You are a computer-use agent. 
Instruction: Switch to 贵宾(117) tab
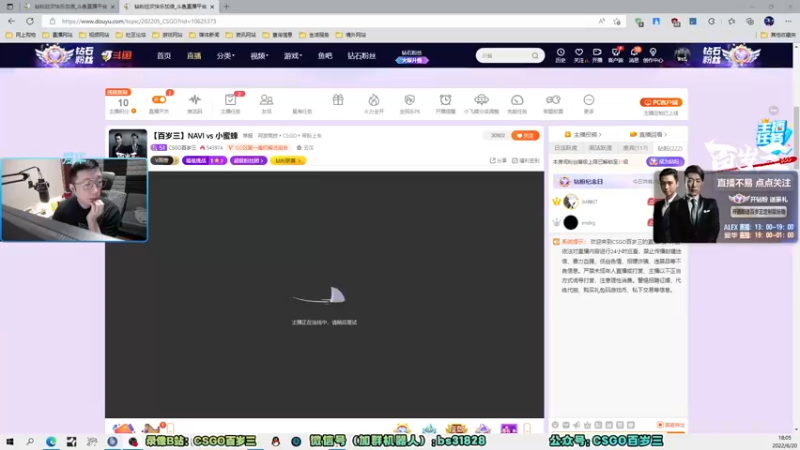coord(635,148)
